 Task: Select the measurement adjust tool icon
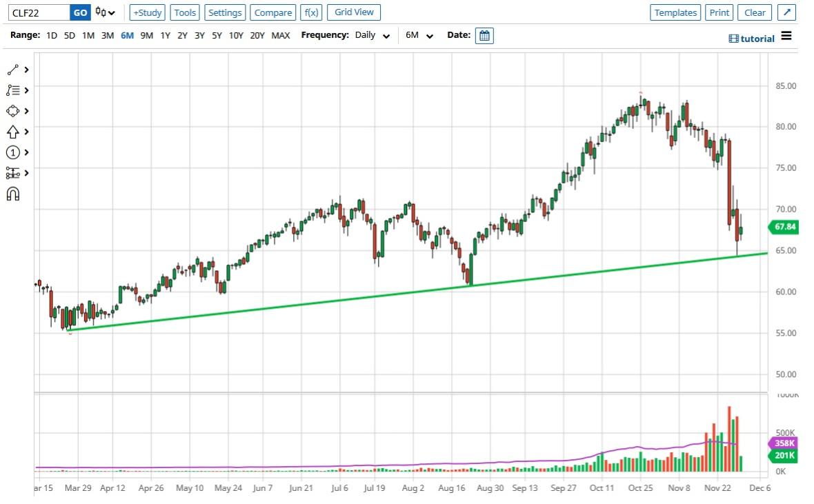[x=12, y=173]
